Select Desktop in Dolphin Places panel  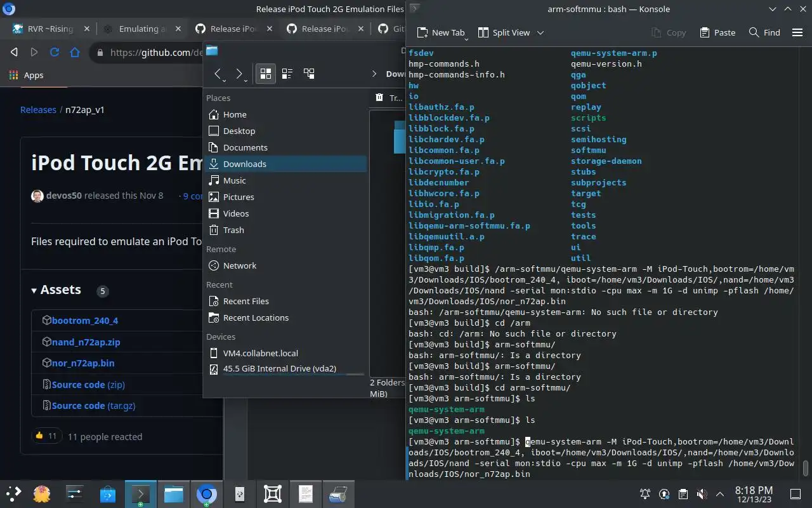(285, 131)
